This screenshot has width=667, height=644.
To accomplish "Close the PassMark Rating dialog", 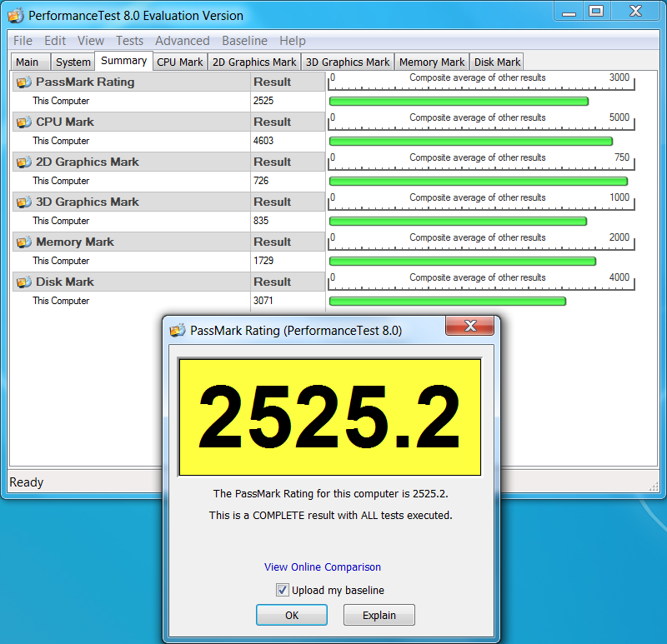I will coord(469,326).
